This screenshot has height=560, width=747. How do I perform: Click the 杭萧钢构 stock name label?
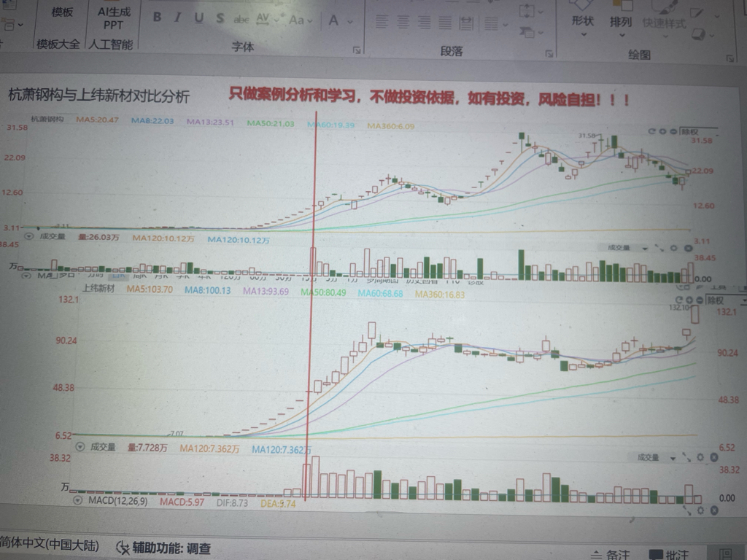pyautogui.click(x=47, y=119)
